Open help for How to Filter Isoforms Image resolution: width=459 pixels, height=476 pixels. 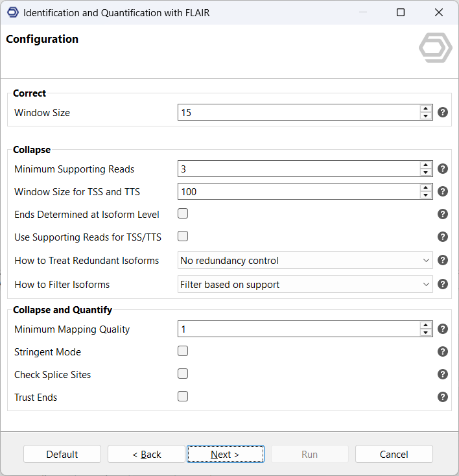tap(443, 284)
